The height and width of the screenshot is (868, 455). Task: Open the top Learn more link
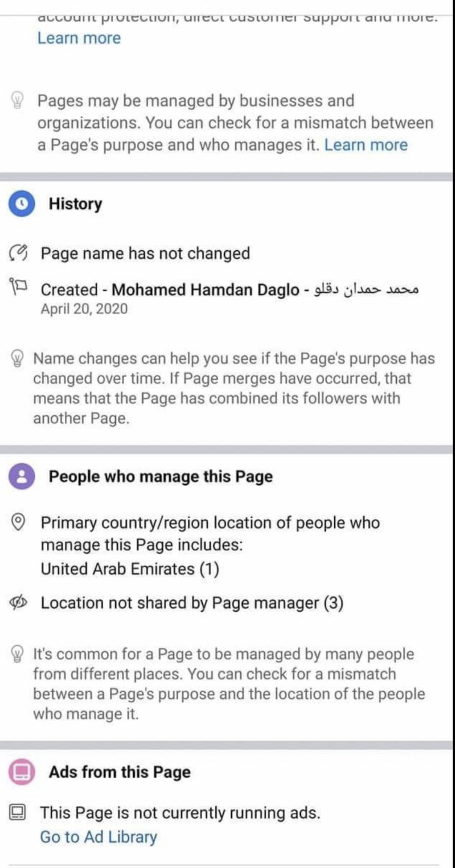tap(79, 38)
